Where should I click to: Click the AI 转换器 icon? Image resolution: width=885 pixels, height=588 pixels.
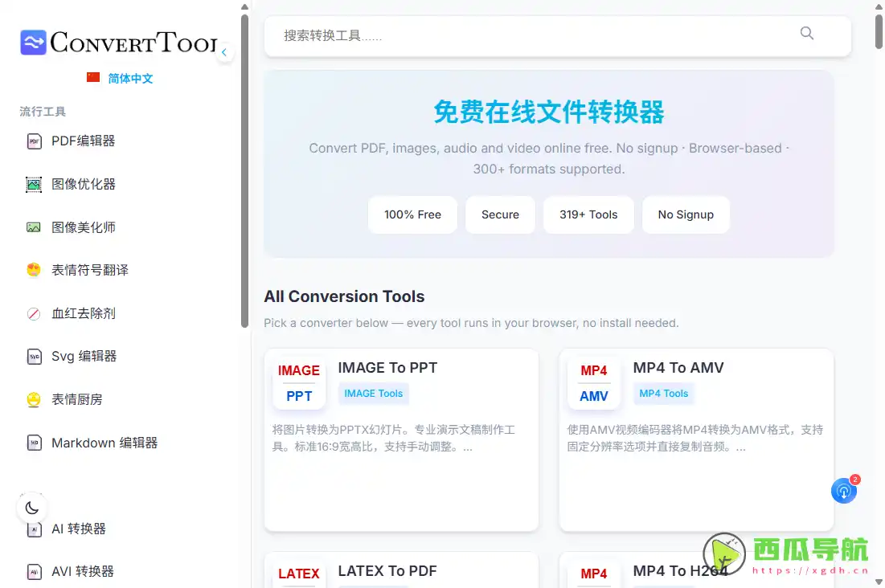[34, 529]
